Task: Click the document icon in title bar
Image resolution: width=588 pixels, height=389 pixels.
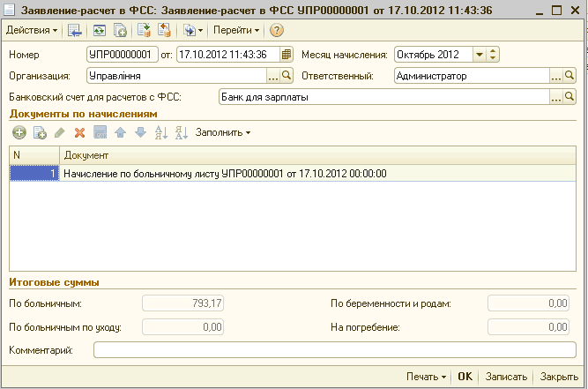Action: (9, 10)
